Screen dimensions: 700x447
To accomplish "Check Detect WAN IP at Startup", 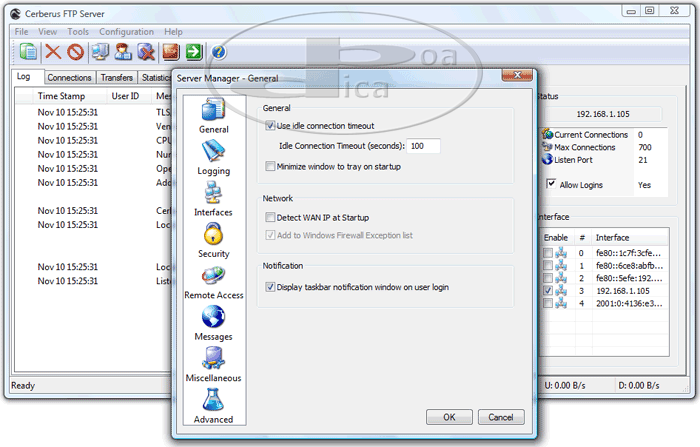I will (271, 216).
